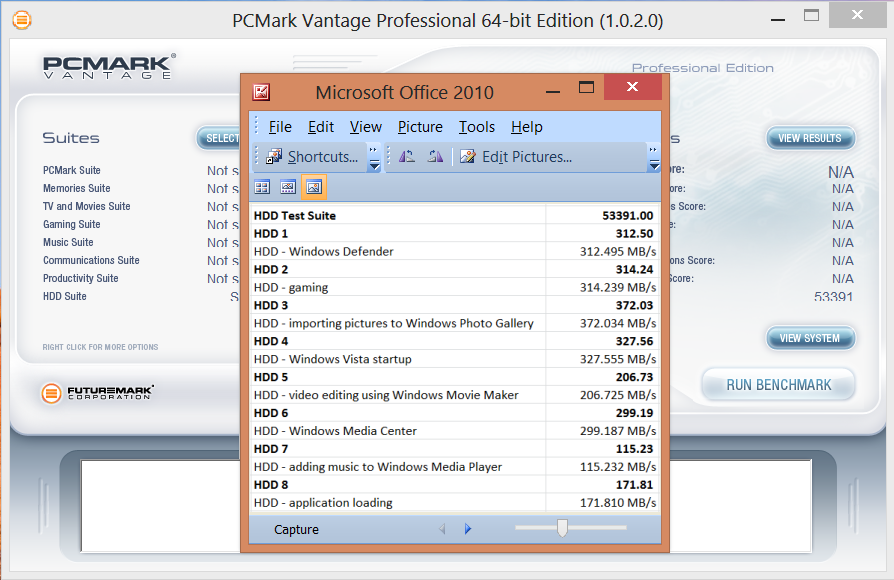Select the Single Picture View icon

click(314, 187)
